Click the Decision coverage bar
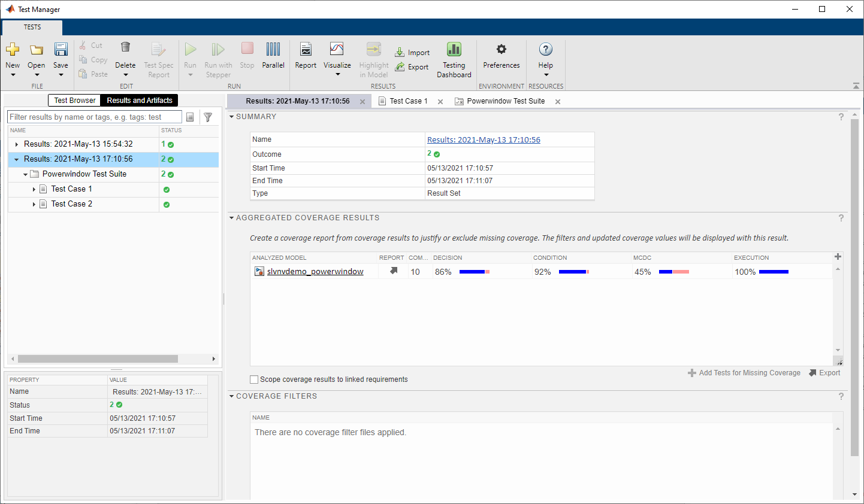 click(x=473, y=271)
